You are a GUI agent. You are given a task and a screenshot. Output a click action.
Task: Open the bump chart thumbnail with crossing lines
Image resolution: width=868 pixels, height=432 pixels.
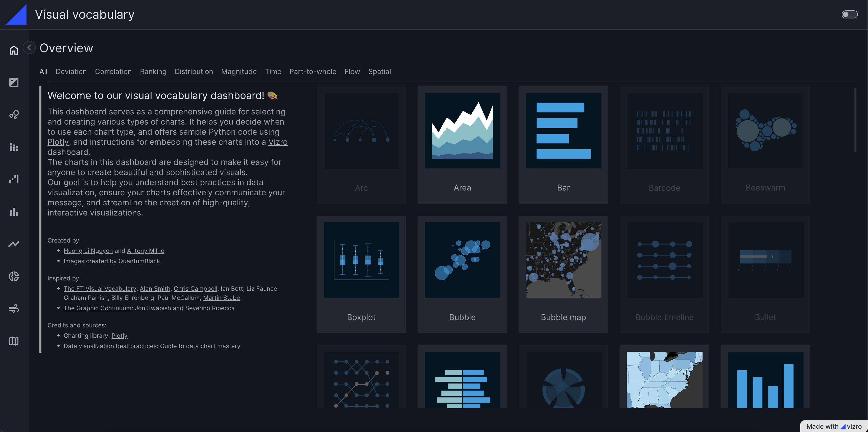[361, 380]
